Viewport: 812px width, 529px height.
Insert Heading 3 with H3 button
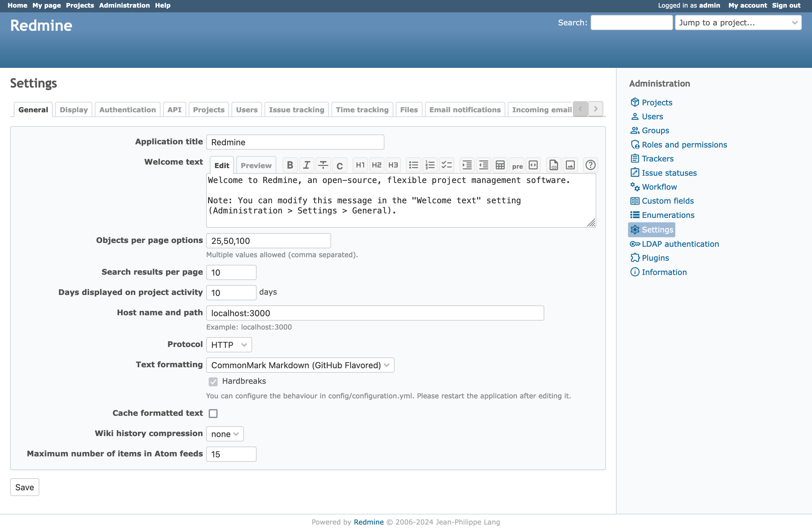393,166
